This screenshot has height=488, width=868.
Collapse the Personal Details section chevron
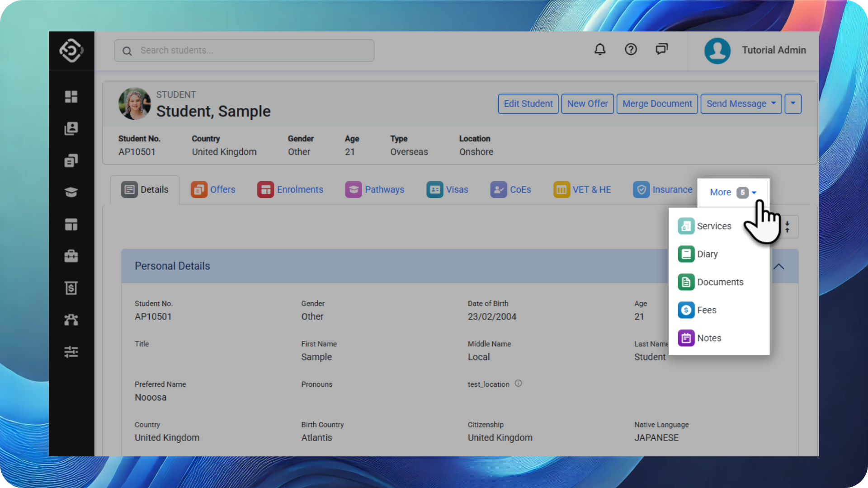pos(779,267)
